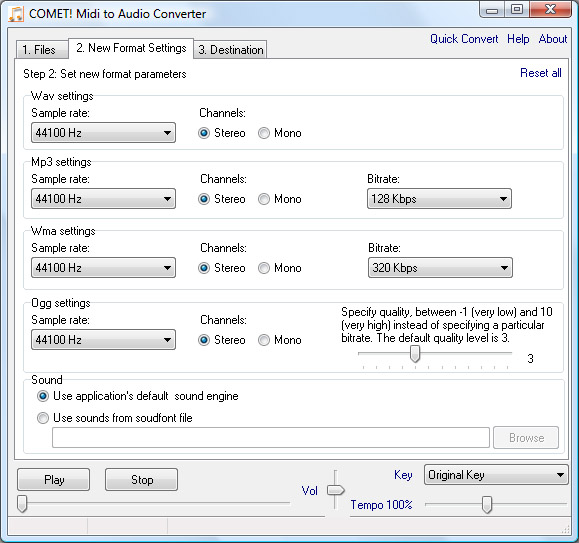Screen dimensions: 579x543
Task: Click the Quick Convert link
Action: pos(464,39)
